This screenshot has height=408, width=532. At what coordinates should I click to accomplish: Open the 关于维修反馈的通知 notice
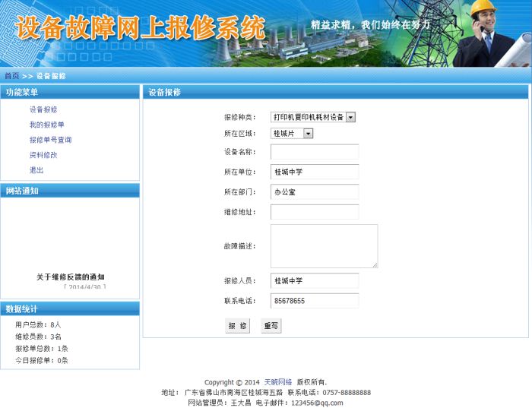point(70,277)
